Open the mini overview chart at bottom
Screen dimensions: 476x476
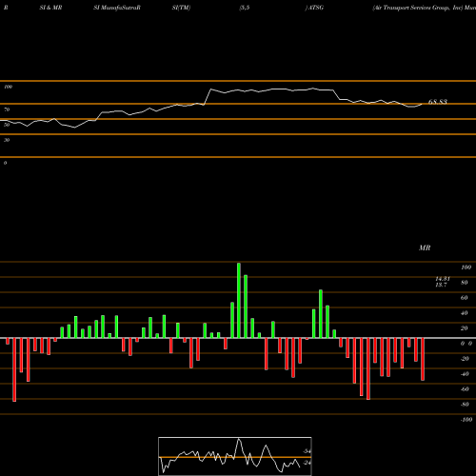pyautogui.click(x=235, y=456)
